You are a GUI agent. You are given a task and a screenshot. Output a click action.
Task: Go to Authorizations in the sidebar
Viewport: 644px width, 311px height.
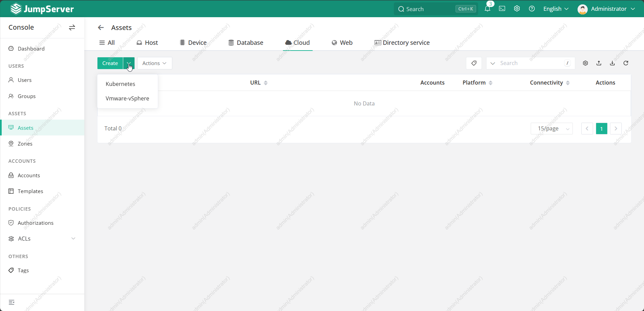(x=35, y=223)
